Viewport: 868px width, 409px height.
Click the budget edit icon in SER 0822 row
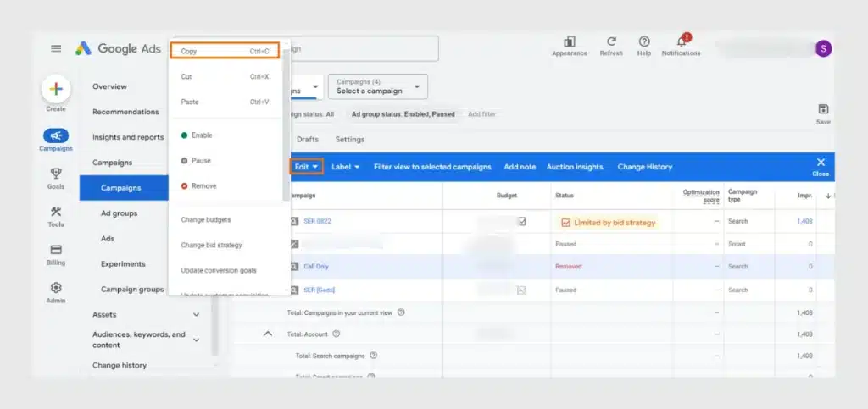pyautogui.click(x=521, y=221)
